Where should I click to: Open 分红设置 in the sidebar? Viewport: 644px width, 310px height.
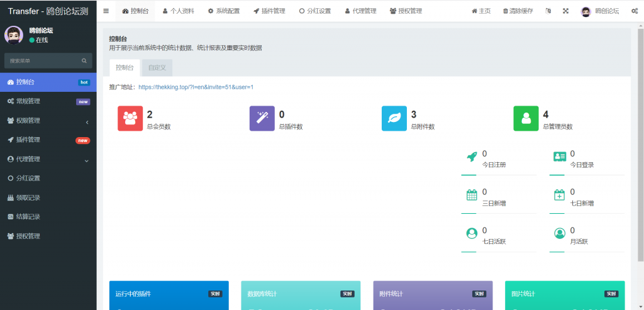pos(48,179)
